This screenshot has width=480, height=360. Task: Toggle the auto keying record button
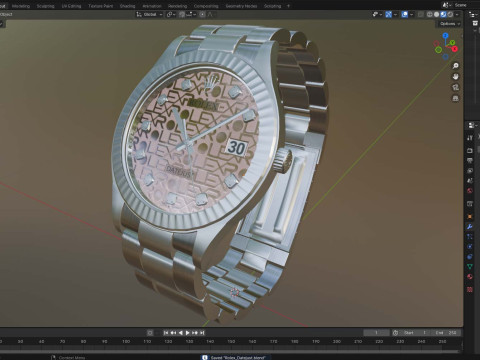click(150, 333)
